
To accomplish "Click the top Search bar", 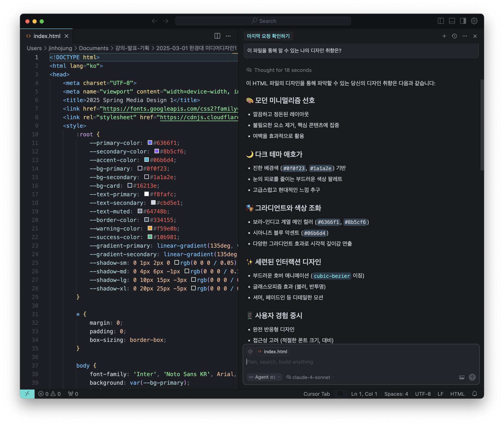I will click(263, 21).
